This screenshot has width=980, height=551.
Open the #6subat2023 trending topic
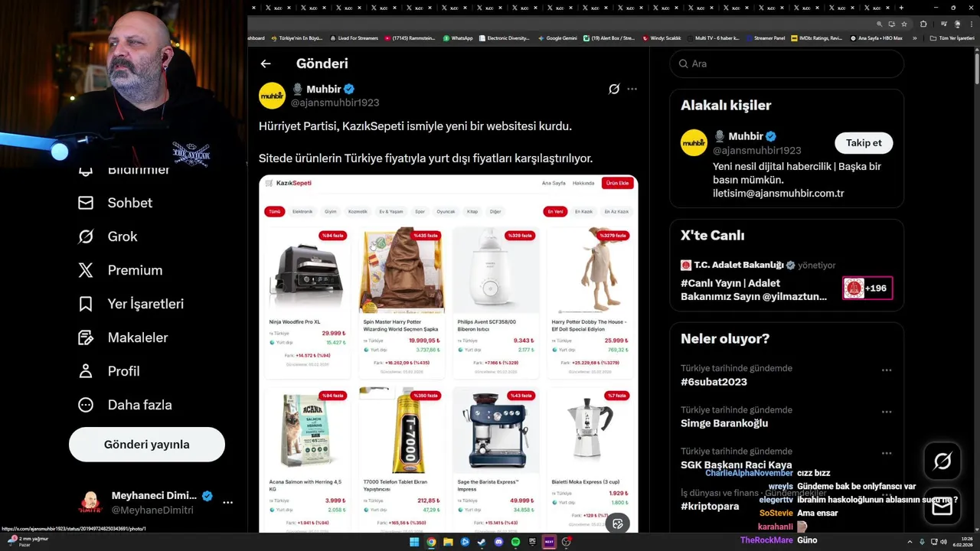[714, 382]
